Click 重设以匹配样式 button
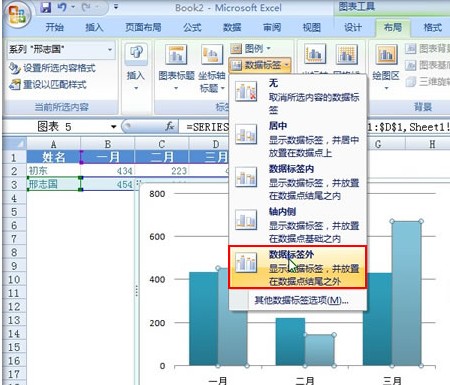The image size is (450, 385). [48, 84]
